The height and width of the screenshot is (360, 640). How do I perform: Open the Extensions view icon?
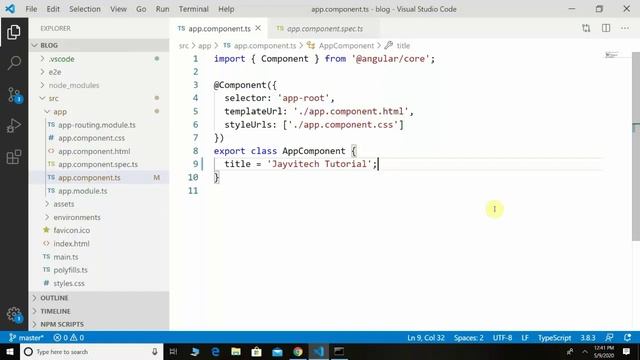point(14,157)
